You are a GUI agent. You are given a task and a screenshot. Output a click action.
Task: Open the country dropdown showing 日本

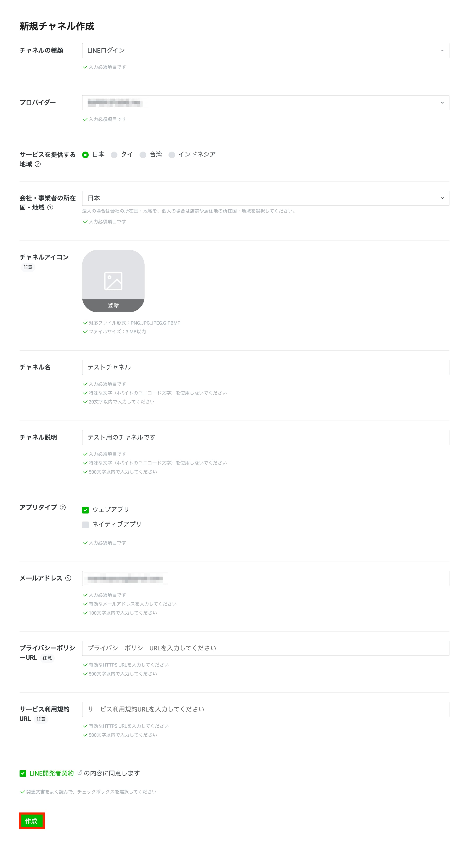click(266, 198)
